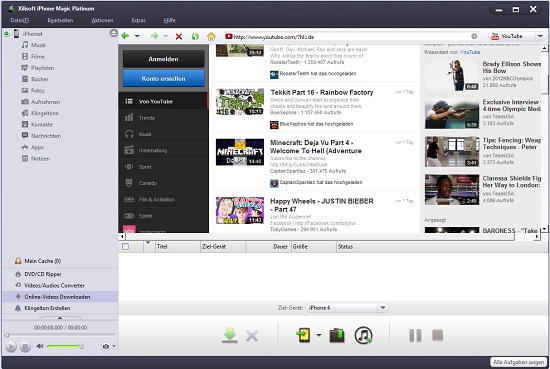Open the forward history dropdown arrow
Screen dimensions: 550x369
[x=166, y=36]
